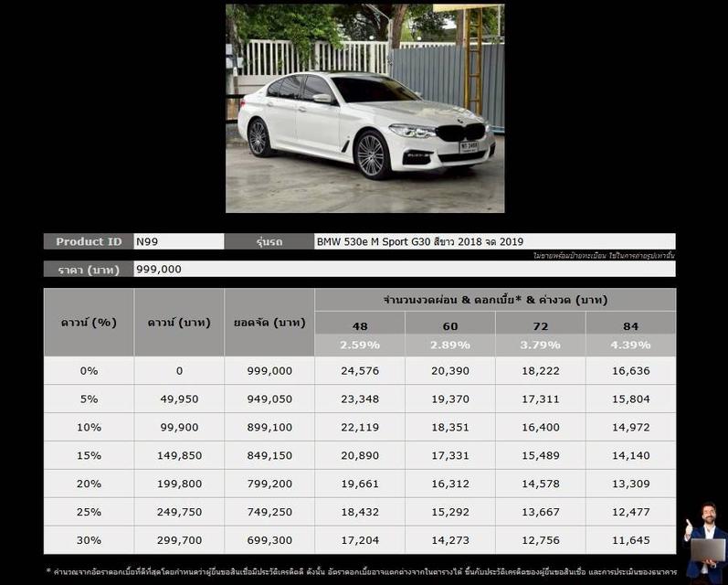Click the 5% down payment row label
The height and width of the screenshot is (585, 728).
(89, 399)
